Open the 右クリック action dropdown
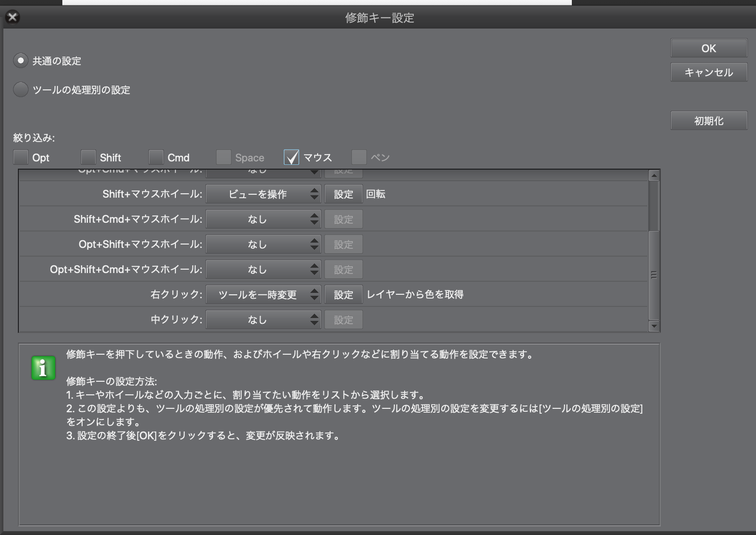Screen dimensions: 756x535 click(x=263, y=295)
